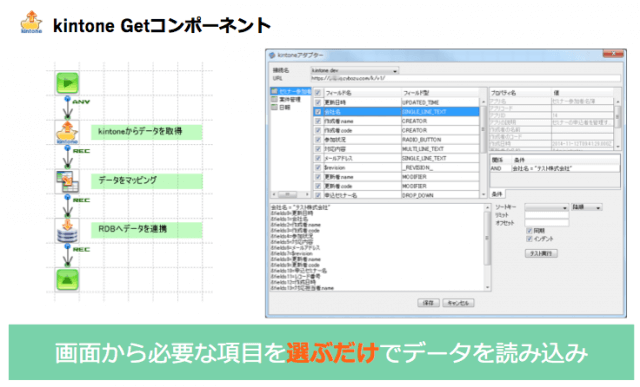Uncheck the 更新者 name field checkbox
This screenshot has height=387, width=640.
coord(318,177)
